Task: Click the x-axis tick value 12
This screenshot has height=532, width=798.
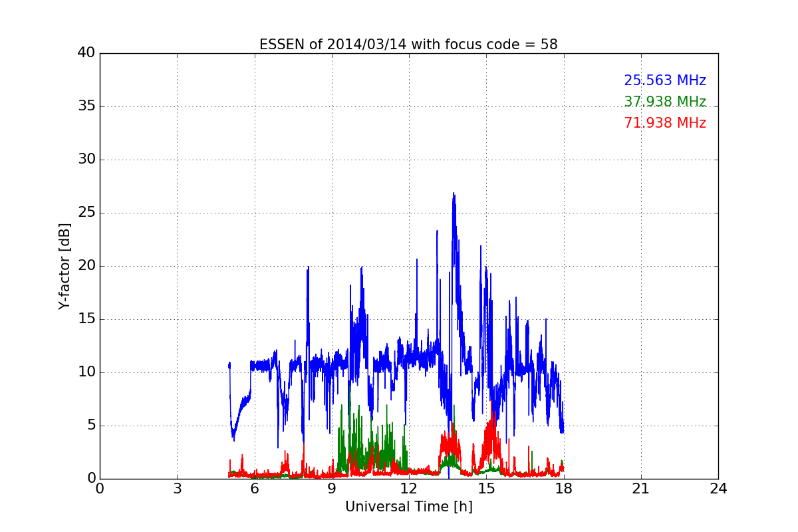Action: [409, 489]
